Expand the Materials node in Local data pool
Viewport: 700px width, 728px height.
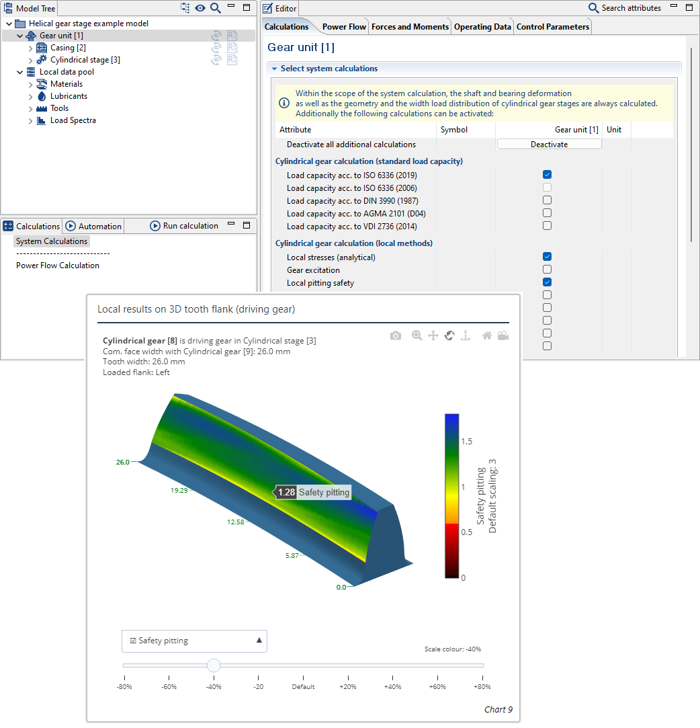(31, 84)
